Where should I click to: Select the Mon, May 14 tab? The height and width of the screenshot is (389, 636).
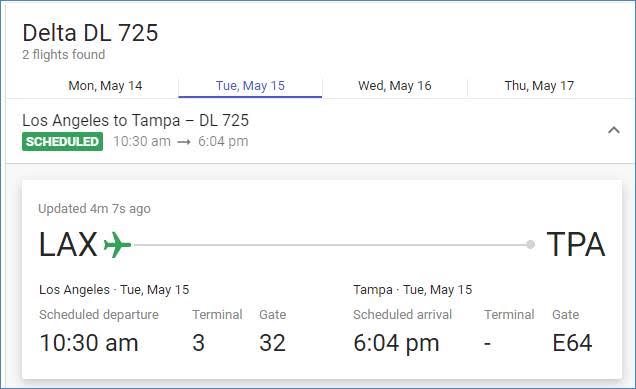pos(105,86)
